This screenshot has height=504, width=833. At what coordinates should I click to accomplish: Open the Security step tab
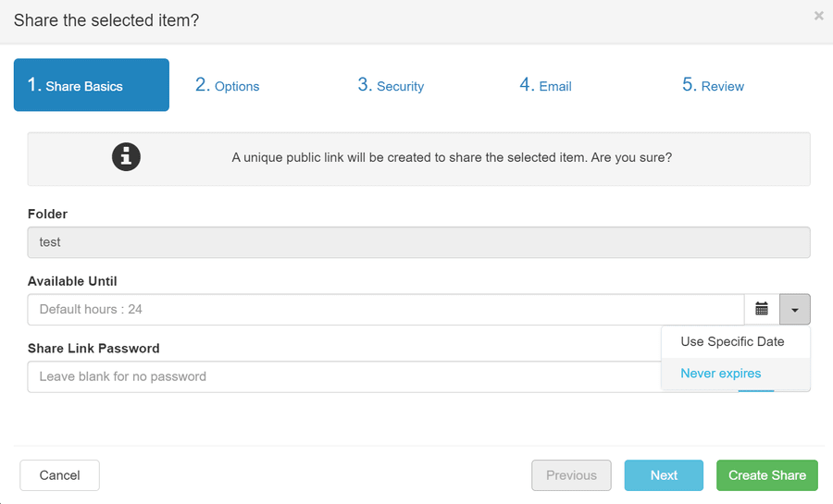tap(391, 85)
